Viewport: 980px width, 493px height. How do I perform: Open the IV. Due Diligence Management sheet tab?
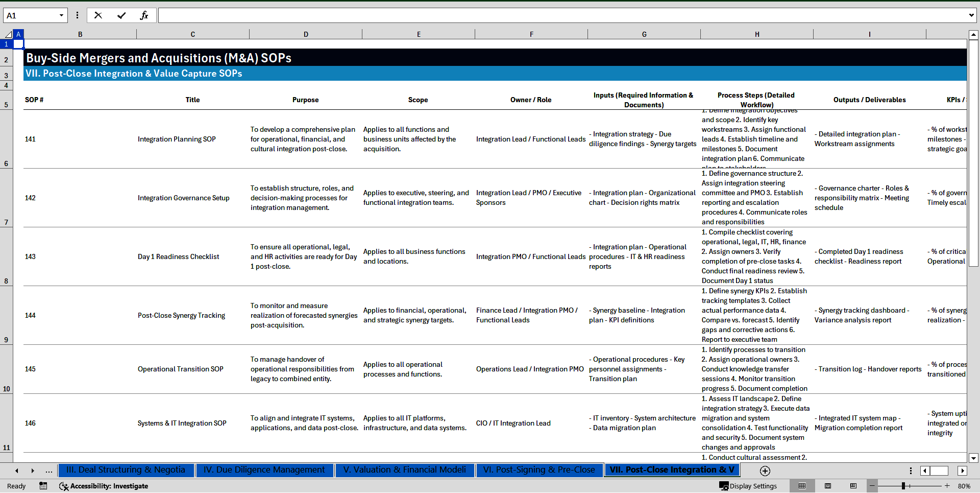click(x=264, y=470)
